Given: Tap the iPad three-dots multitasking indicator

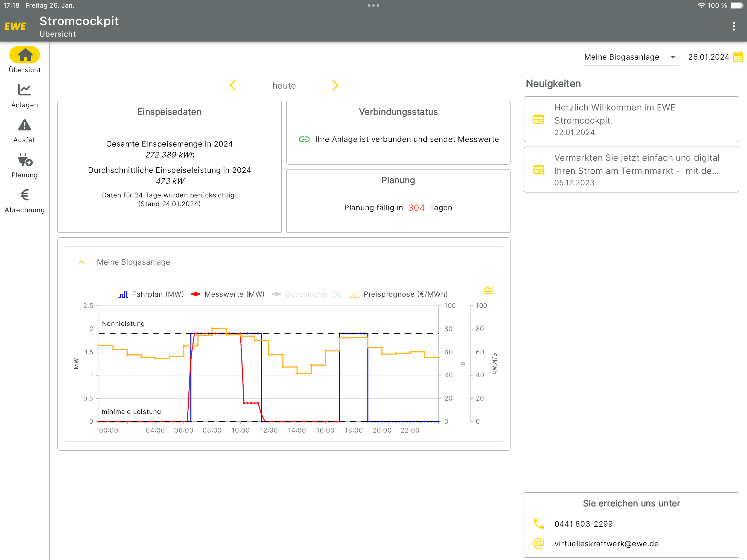Looking at the screenshot, I should (x=373, y=5).
